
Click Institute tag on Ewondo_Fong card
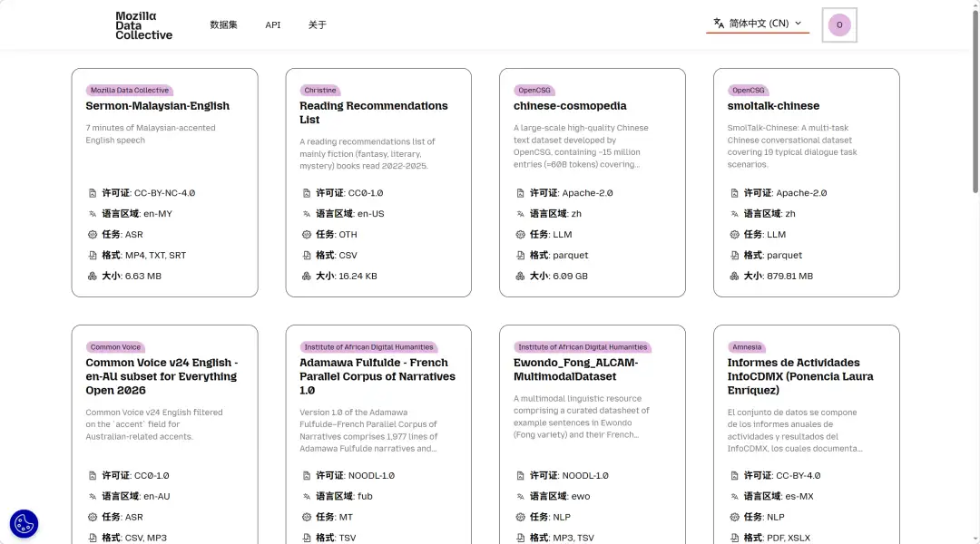pos(583,347)
